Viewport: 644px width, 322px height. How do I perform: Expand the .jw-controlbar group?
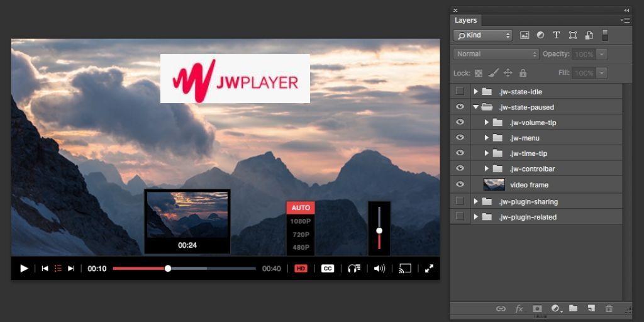pyautogui.click(x=487, y=169)
